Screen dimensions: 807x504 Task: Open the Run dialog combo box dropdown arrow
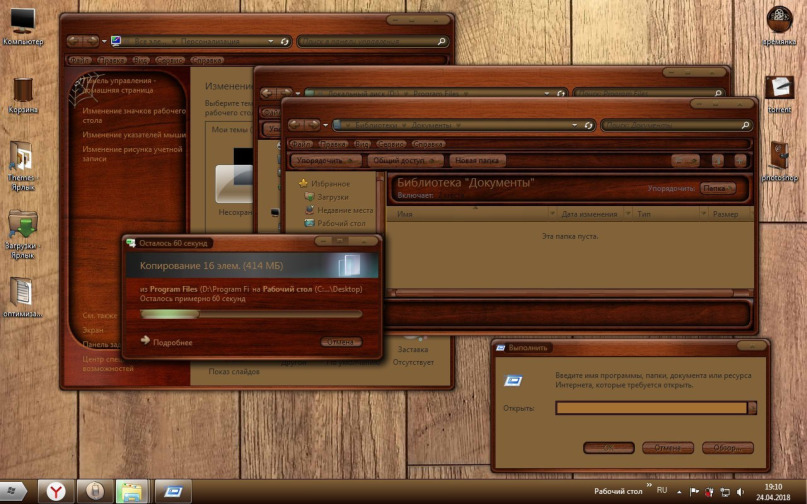point(752,408)
